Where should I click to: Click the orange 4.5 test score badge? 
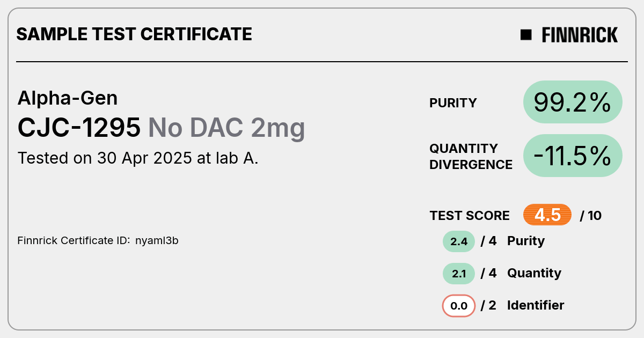click(x=547, y=215)
